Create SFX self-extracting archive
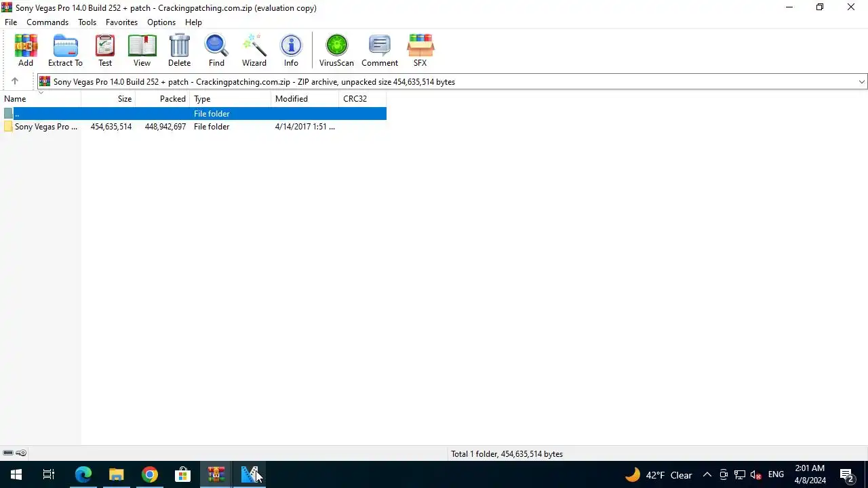Screen dimensions: 868x488 tap(420, 50)
